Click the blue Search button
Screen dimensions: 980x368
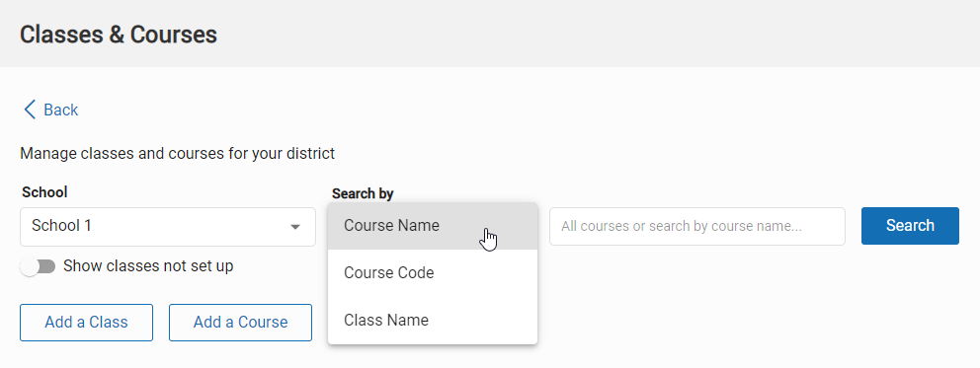pos(910,226)
